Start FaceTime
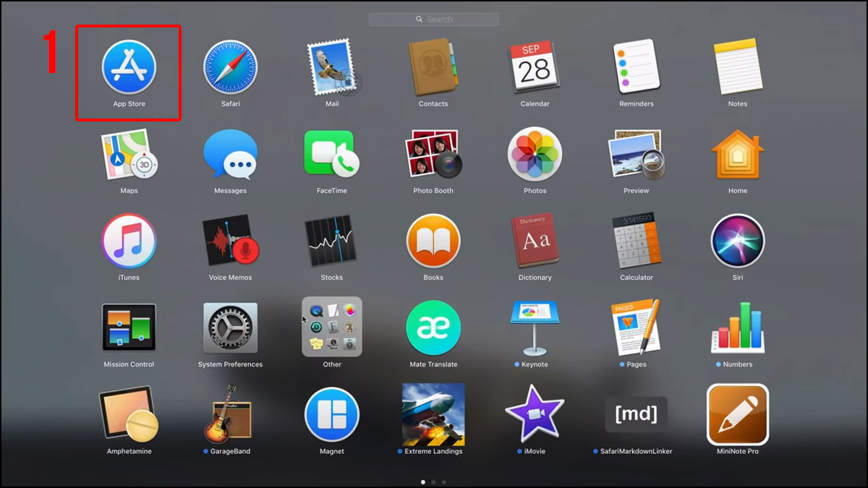 pyautogui.click(x=332, y=154)
